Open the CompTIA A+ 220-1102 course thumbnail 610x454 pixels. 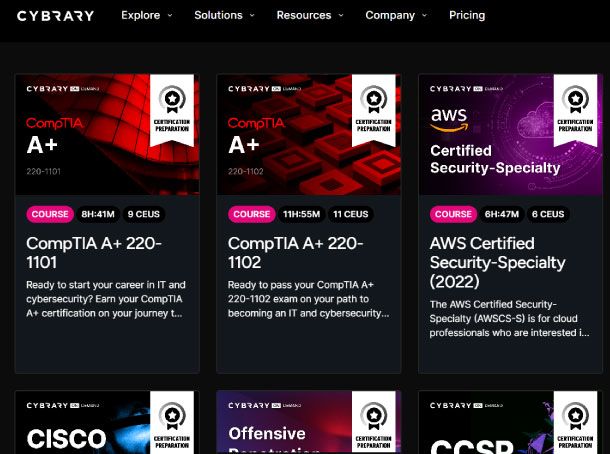309,134
